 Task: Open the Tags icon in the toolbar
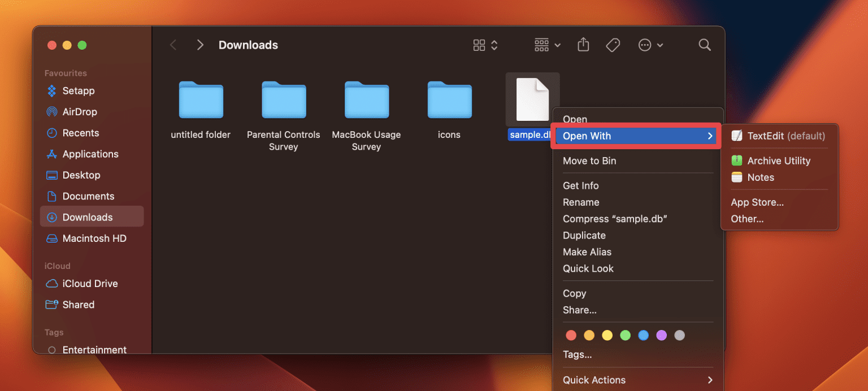(613, 45)
